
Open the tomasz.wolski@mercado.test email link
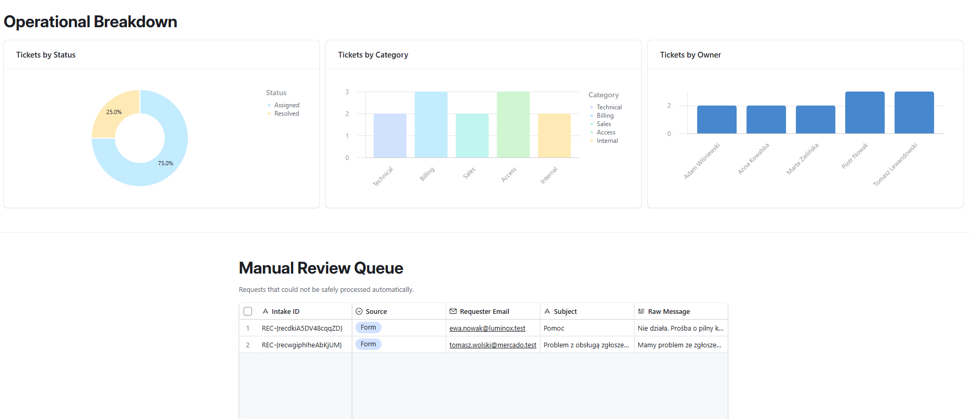tap(493, 345)
